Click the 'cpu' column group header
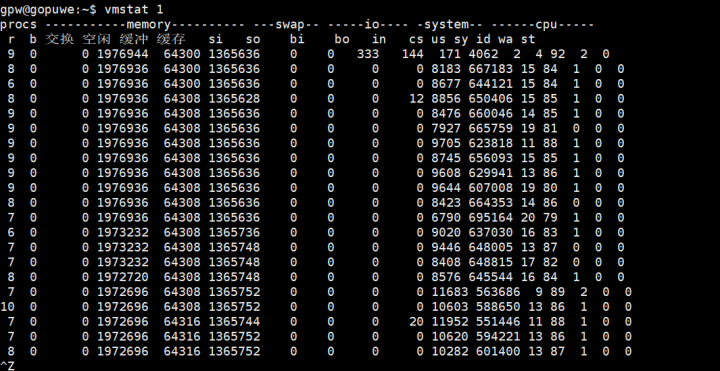The height and width of the screenshot is (371, 720). click(x=547, y=25)
